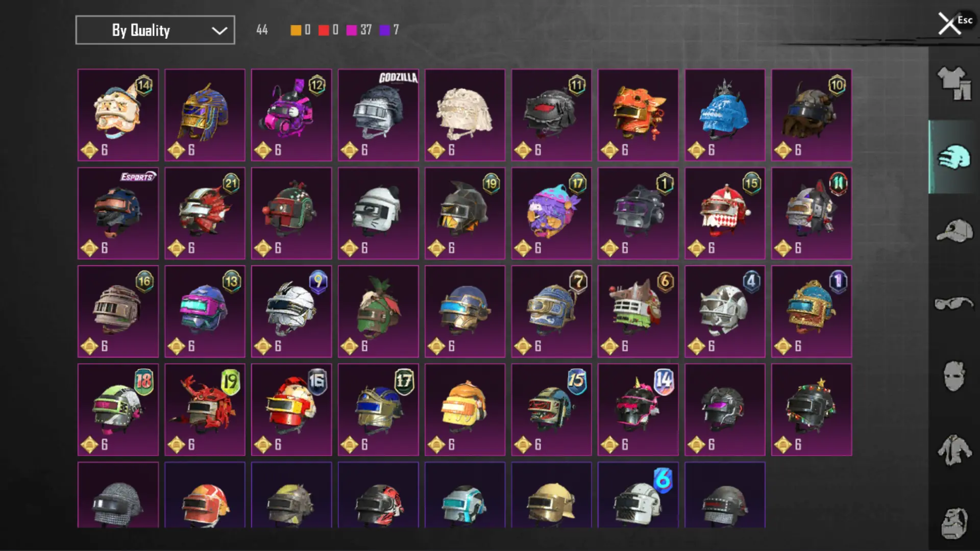Select the Esports labeled helmet
The height and width of the screenshot is (551, 980).
[118, 213]
